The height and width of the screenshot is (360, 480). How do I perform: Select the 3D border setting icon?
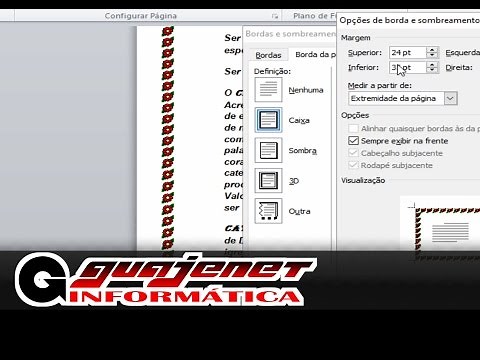(268, 181)
